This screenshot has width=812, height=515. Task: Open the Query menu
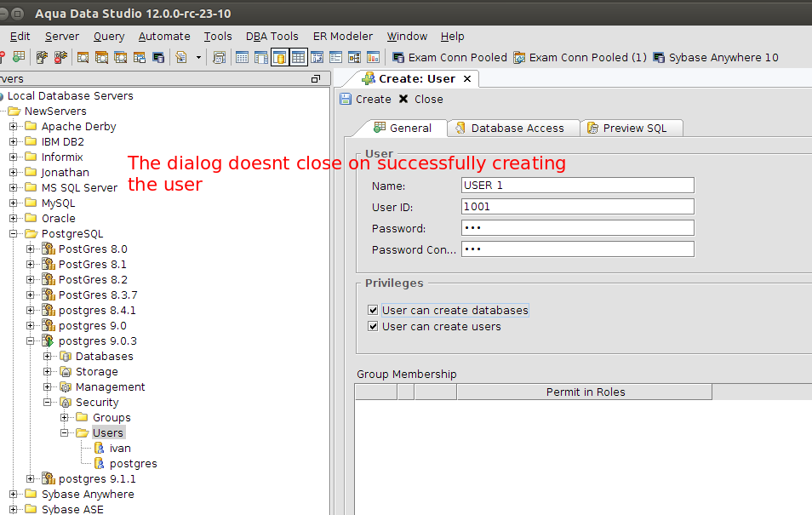point(109,37)
